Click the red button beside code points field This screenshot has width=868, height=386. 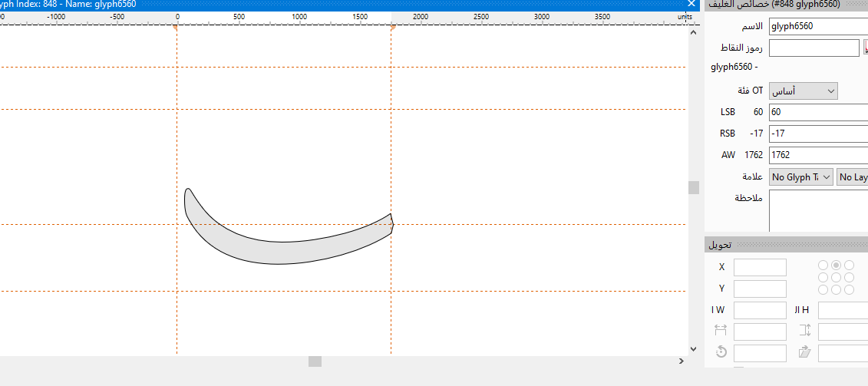tap(866, 48)
